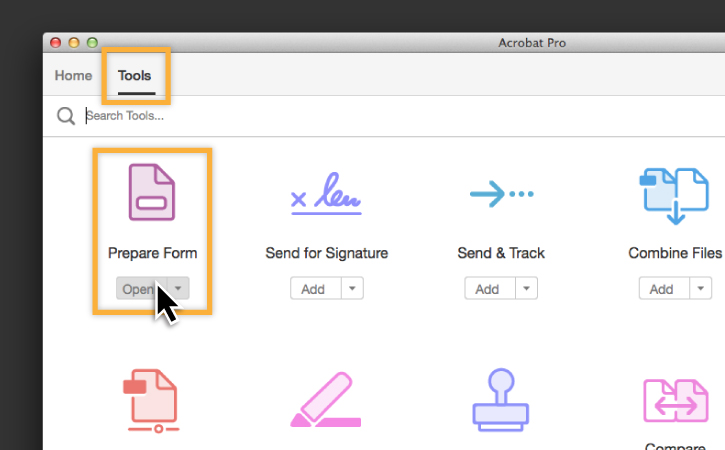The image size is (725, 450).
Task: Add the Send & Track tool
Action: tap(490, 289)
